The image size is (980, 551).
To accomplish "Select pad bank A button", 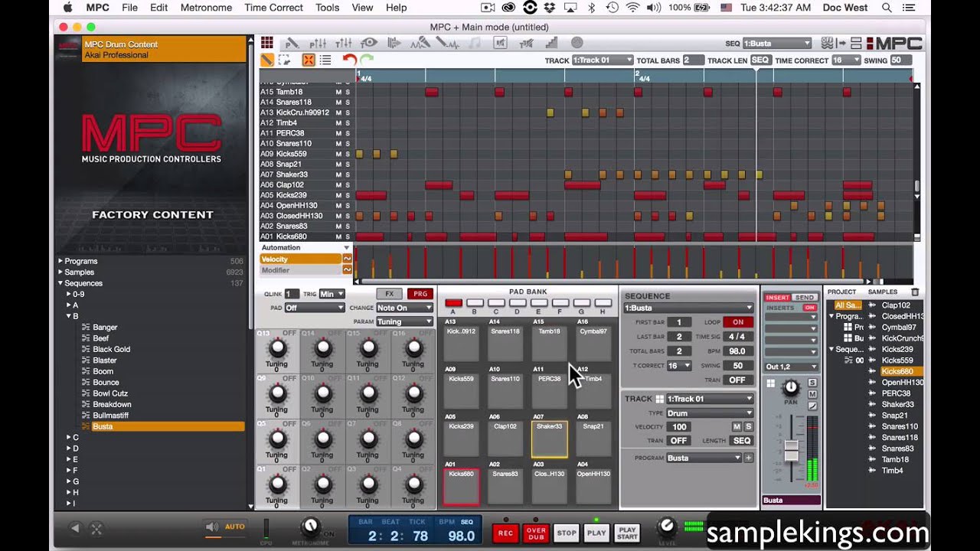I will coord(453,304).
